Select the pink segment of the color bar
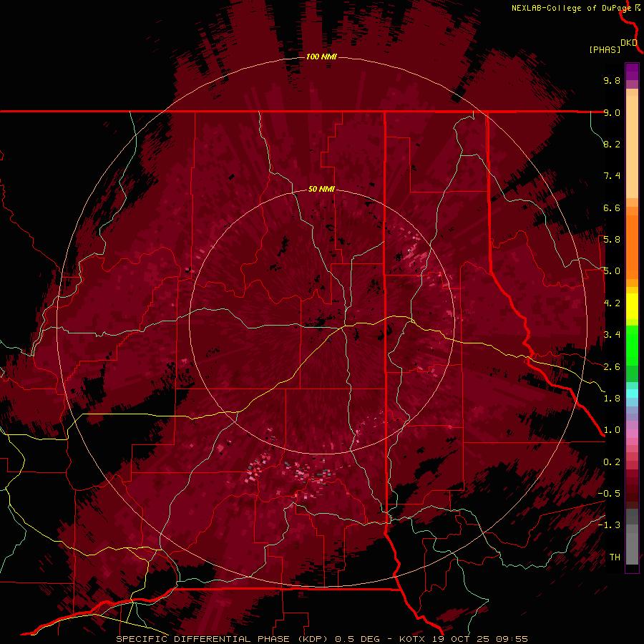Screen dimensions: 644x644 click(632, 434)
